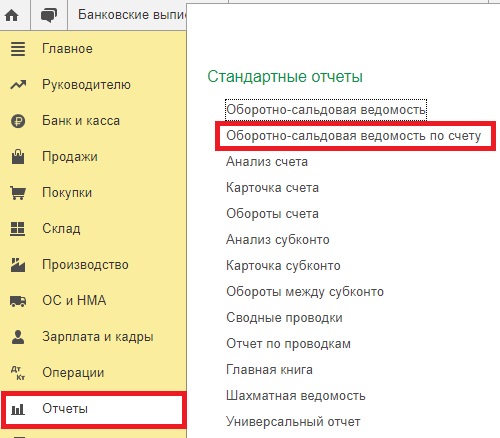
Task: Open the Шахматная ведомость report
Action: click(296, 396)
